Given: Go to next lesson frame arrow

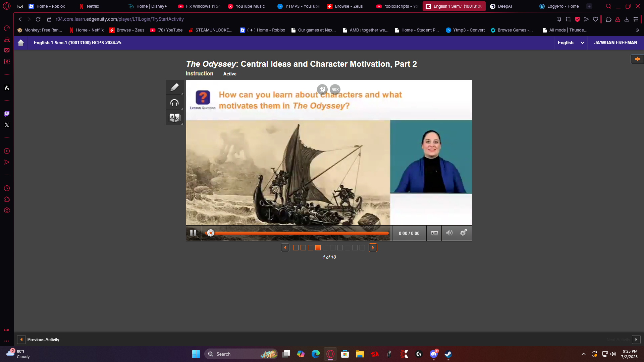Looking at the screenshot, I should click(x=373, y=248).
